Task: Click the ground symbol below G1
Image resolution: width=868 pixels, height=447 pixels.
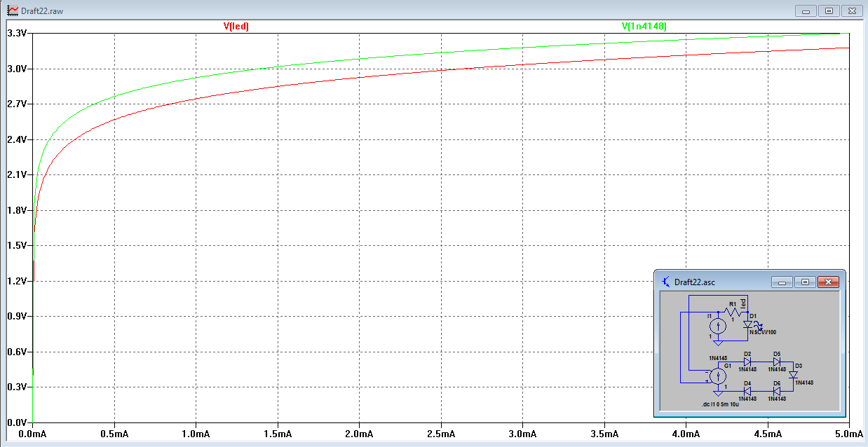Action: coord(718,394)
